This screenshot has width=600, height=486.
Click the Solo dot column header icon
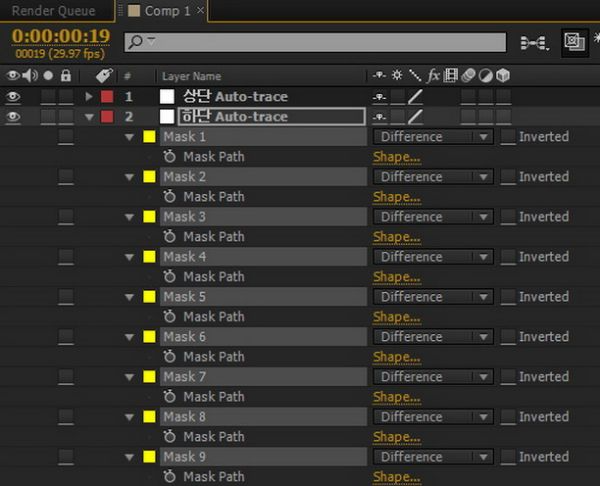48,75
